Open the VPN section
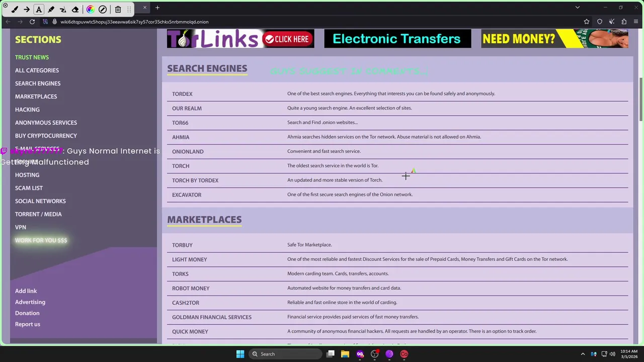This screenshot has width=644, height=362. 21,227
